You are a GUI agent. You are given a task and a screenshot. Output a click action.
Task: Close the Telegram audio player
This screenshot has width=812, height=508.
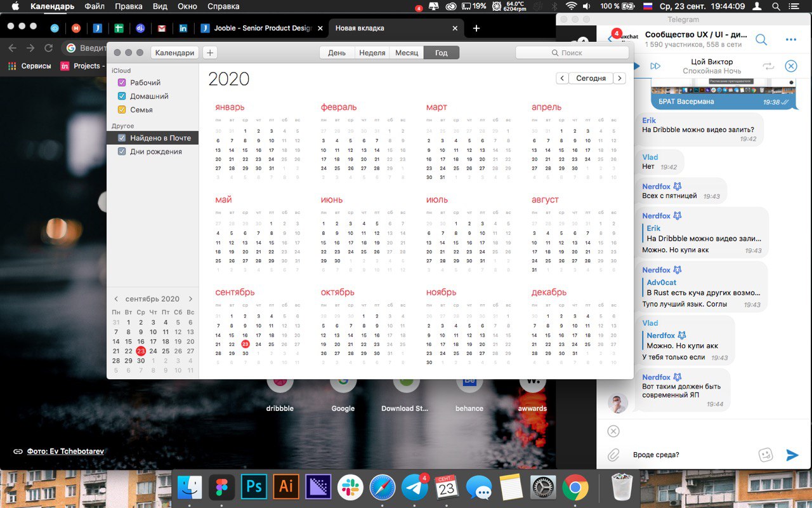[x=791, y=66]
